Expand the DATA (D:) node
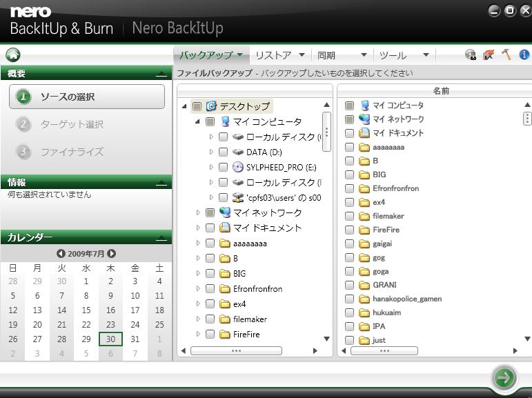 211,152
